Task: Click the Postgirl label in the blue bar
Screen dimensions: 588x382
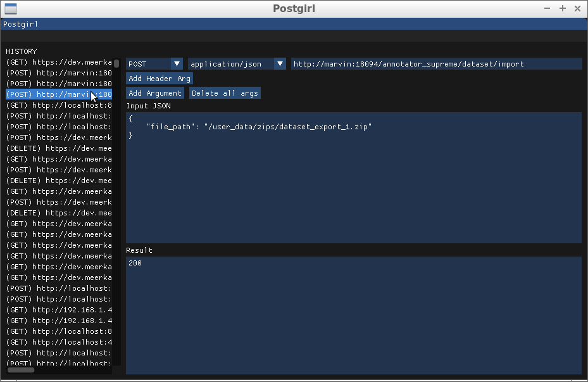Action: (x=21, y=24)
